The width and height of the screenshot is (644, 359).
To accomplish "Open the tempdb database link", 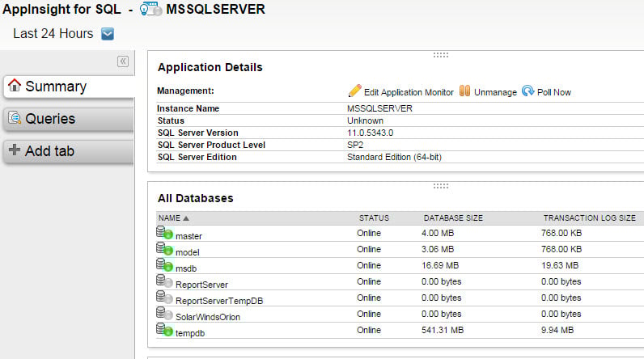I will coord(190,333).
